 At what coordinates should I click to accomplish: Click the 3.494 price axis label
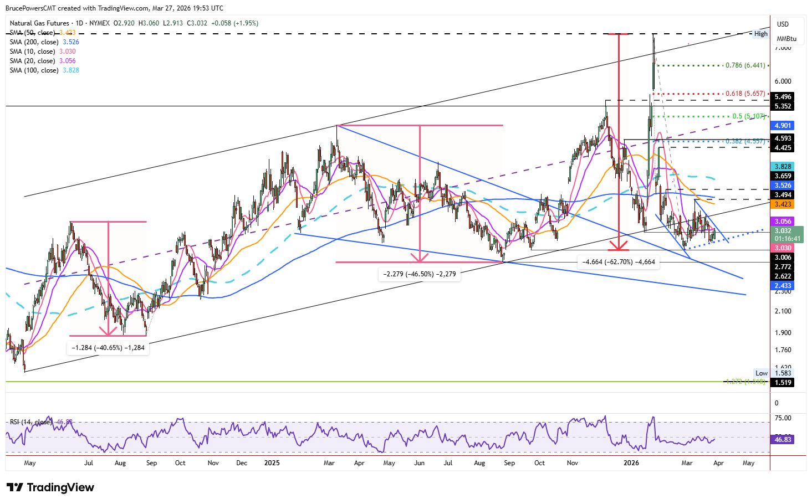pyautogui.click(x=783, y=195)
